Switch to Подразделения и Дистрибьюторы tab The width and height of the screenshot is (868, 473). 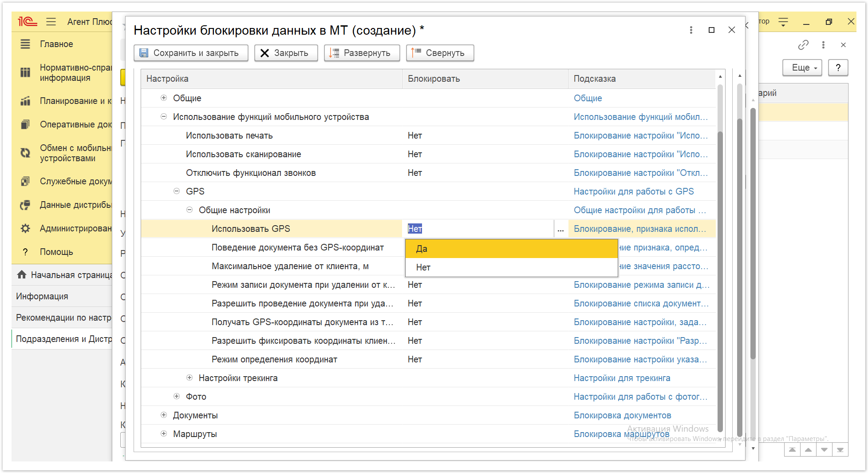[63, 339]
